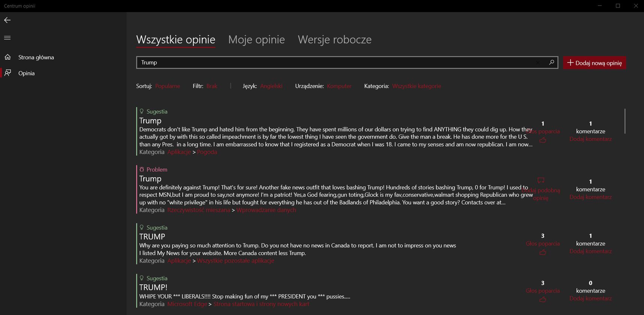Click Dodaj podobną opinię link
644x315 pixels.
(x=541, y=194)
